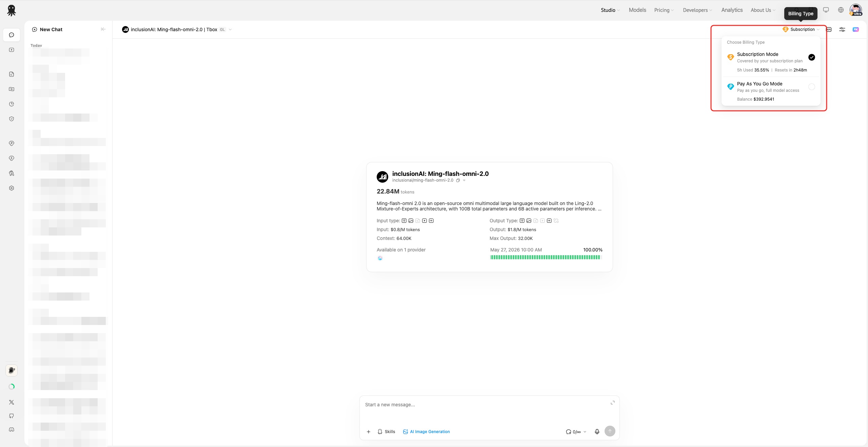The height and width of the screenshot is (447, 868).
Task: Open the key tools icon in the sidebar
Action: [12, 173]
